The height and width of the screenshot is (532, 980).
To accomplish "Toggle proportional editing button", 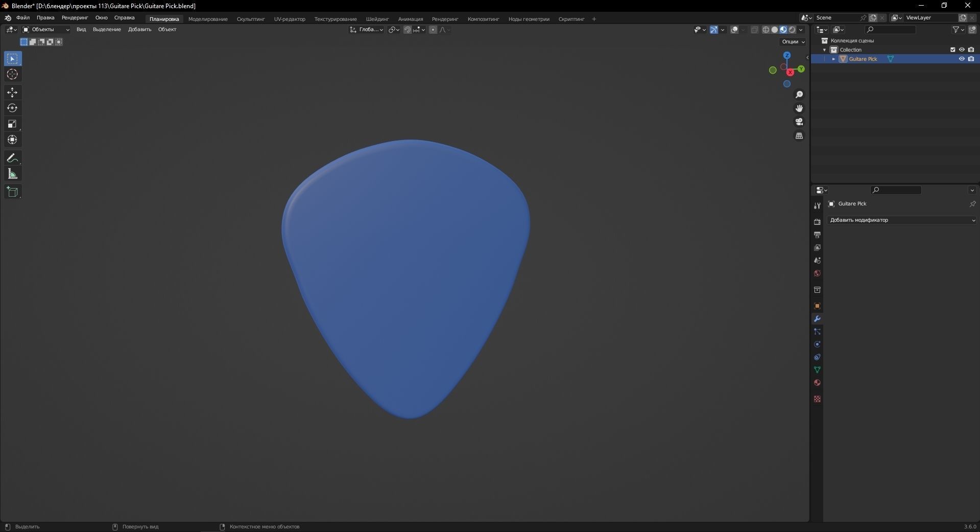I will pos(433,30).
